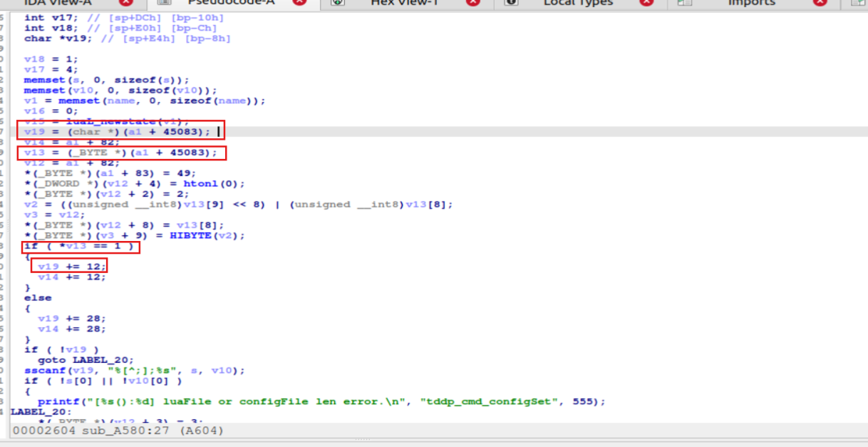The image size is (868, 447).
Task: Click the Imports tab icon
Action: tap(684, 3)
